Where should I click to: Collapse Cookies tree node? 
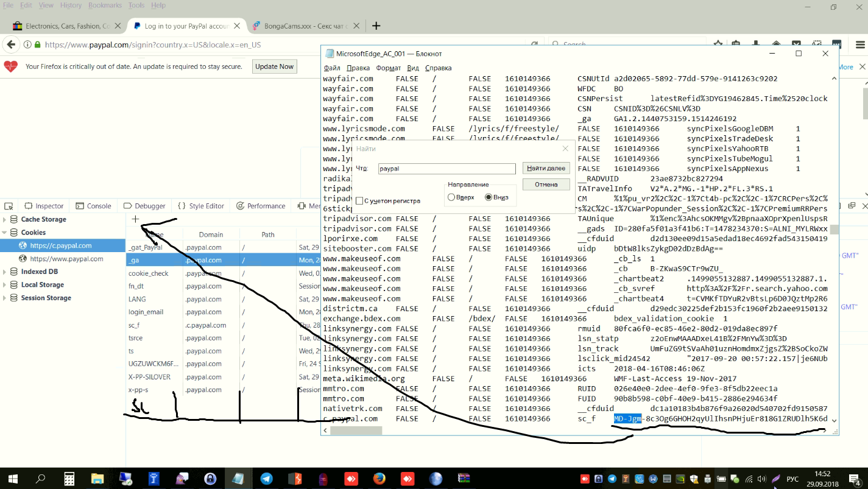[x=5, y=233]
